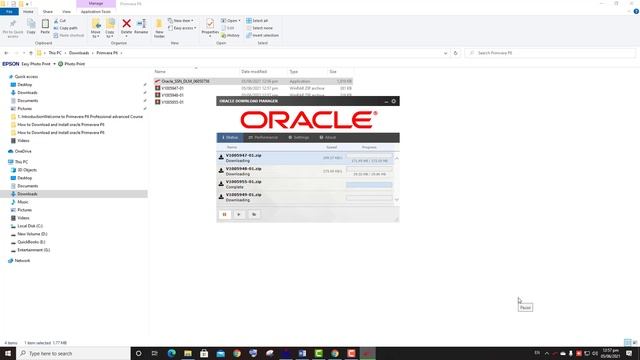Open the Open dropdown in ribbon
640x360 pixels.
(x=231, y=20)
